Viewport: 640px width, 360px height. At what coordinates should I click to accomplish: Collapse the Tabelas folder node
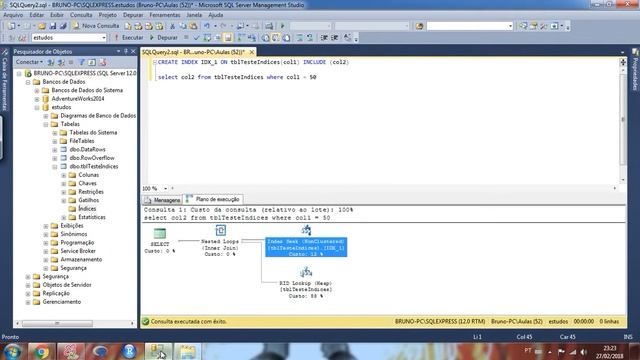coord(46,124)
